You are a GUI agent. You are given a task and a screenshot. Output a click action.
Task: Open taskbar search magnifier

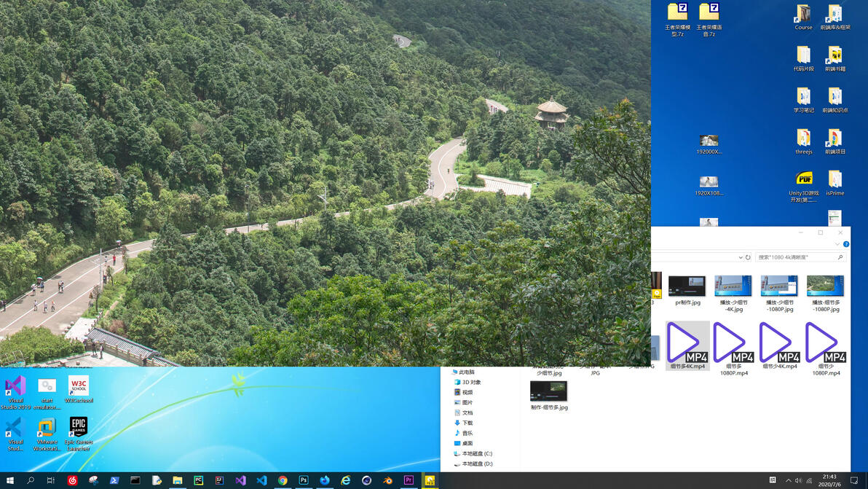coord(31,480)
